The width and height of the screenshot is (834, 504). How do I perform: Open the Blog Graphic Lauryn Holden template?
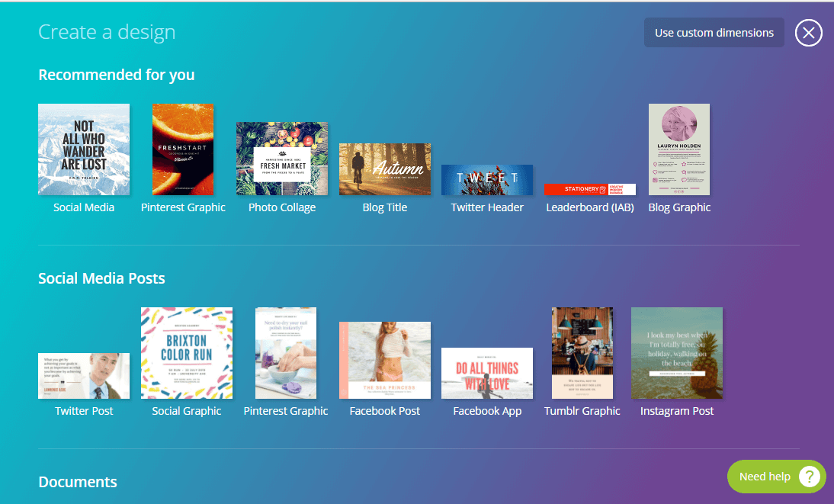(x=679, y=149)
